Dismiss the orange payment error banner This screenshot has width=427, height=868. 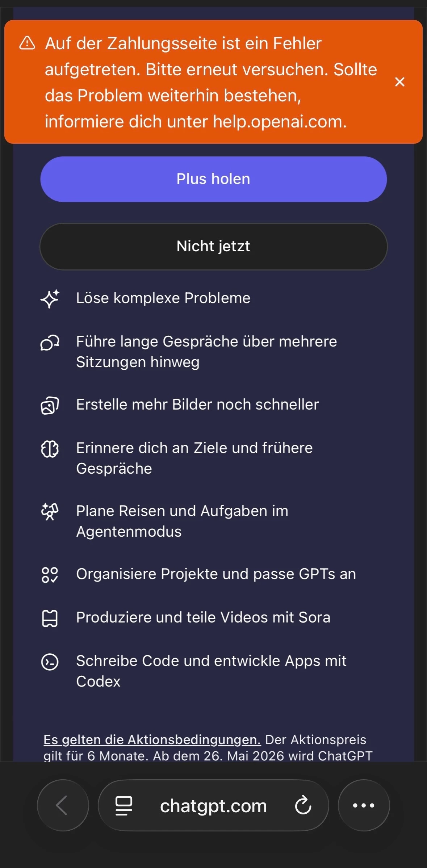point(399,82)
